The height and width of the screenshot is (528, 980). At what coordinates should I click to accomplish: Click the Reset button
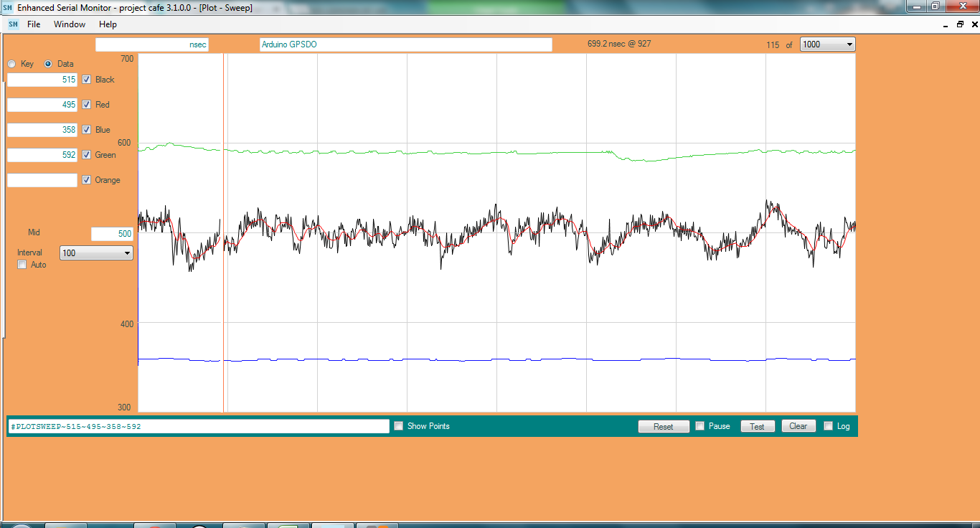tap(664, 426)
